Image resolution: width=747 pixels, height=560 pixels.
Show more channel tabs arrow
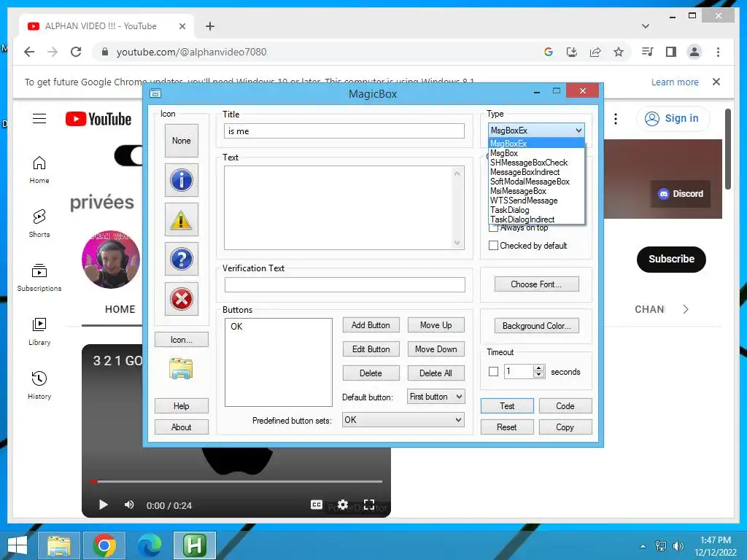686,309
